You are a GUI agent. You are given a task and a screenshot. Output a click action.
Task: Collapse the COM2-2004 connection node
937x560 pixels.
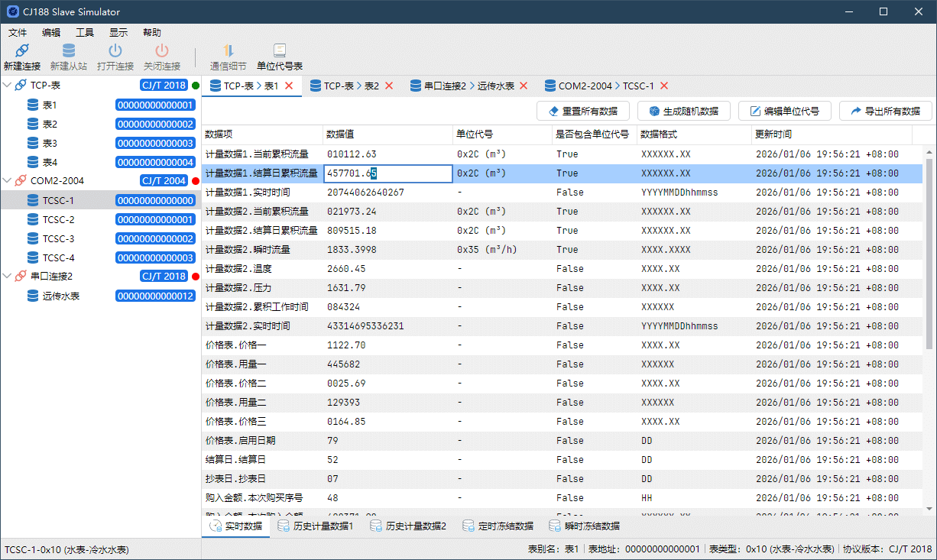tap(7, 181)
